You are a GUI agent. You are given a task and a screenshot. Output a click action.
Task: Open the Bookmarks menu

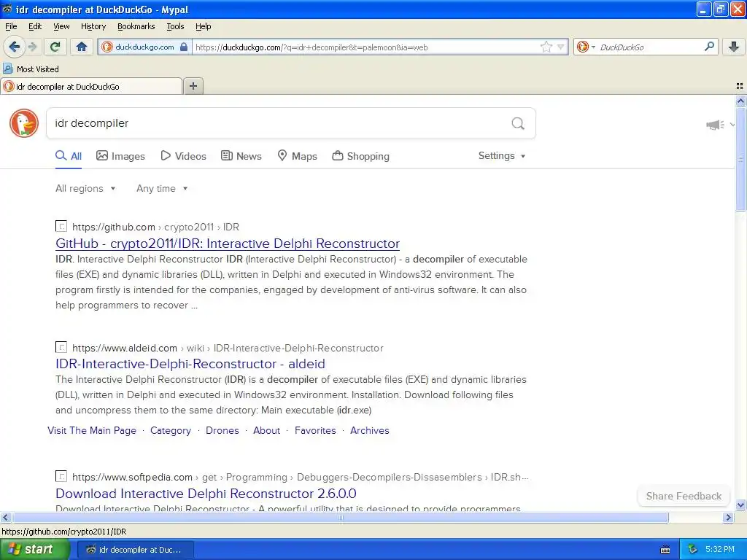click(136, 26)
